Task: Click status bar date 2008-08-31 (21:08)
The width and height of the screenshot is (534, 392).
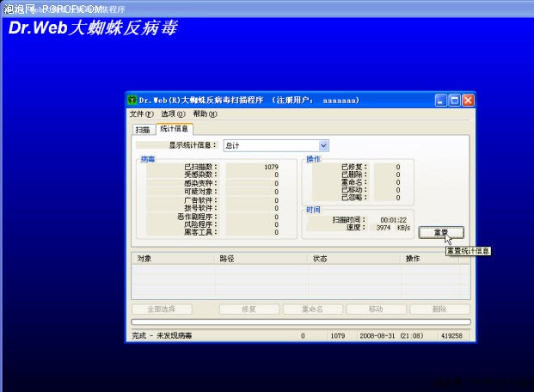Action: pyautogui.click(x=391, y=336)
